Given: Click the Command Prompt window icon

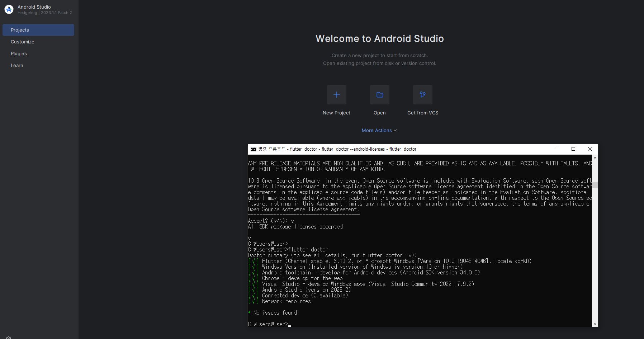Looking at the screenshot, I should point(253,149).
